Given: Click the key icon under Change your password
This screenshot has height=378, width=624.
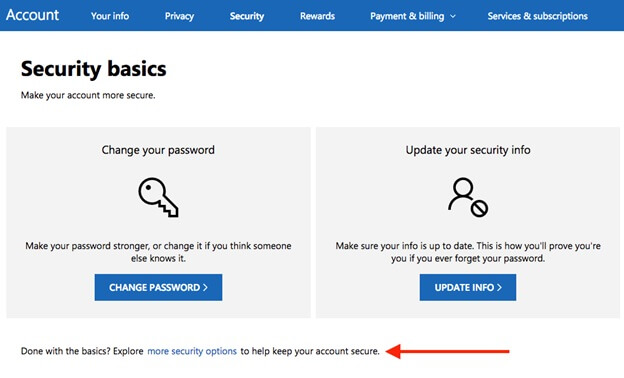Looking at the screenshot, I should [158, 197].
